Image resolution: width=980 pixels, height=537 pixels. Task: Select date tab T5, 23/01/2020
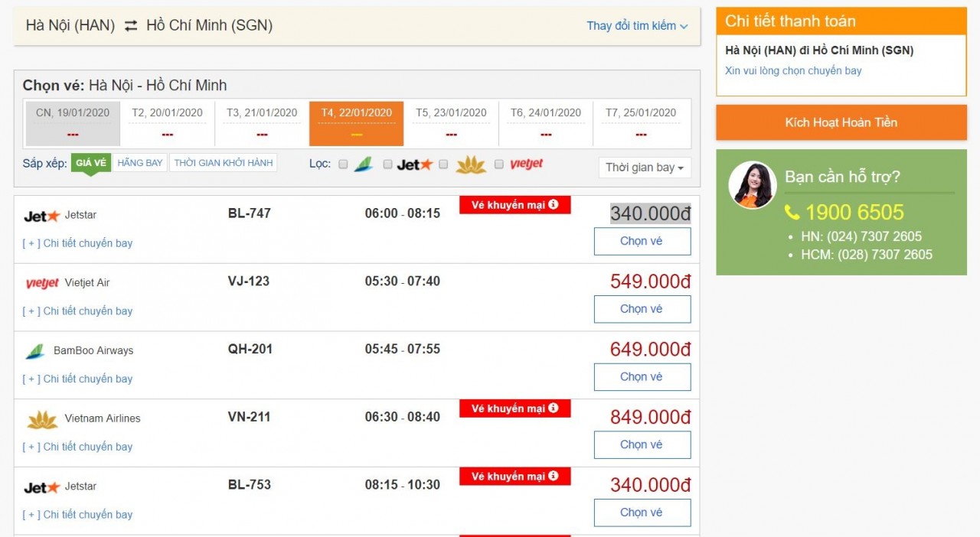coord(451,123)
